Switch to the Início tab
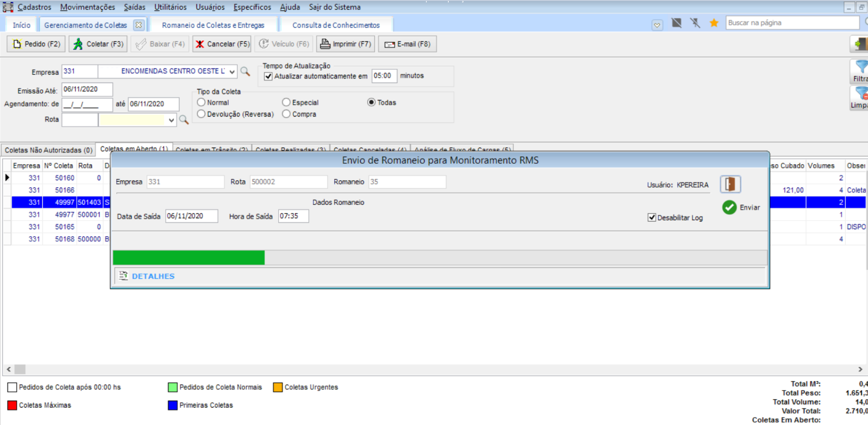868x425 pixels. [x=21, y=25]
